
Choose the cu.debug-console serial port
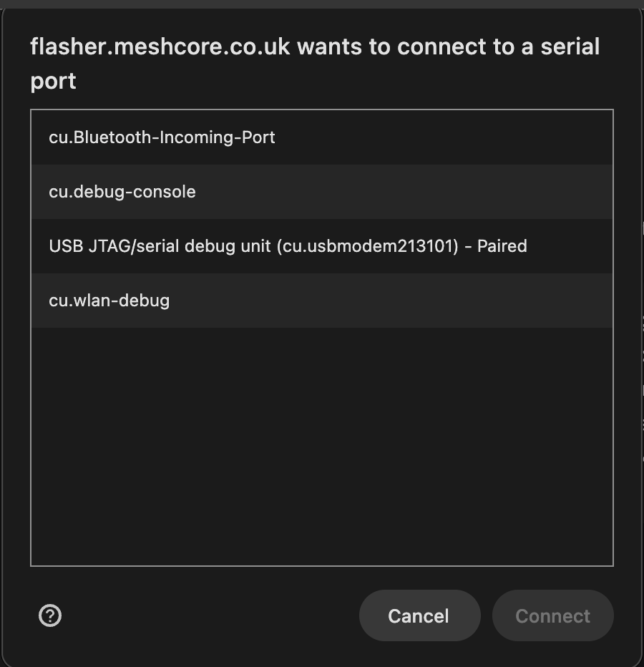pyautogui.click(x=122, y=192)
